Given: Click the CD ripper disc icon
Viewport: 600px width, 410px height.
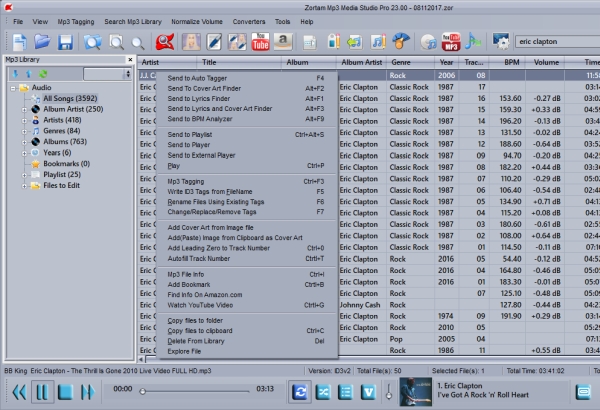Looking at the screenshot, I should [x=429, y=42].
